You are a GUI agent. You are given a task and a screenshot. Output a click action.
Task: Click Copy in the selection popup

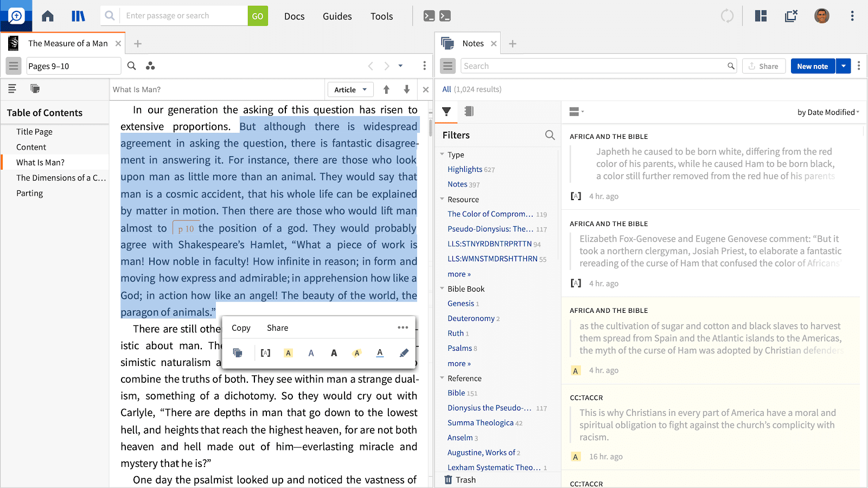pyautogui.click(x=241, y=328)
